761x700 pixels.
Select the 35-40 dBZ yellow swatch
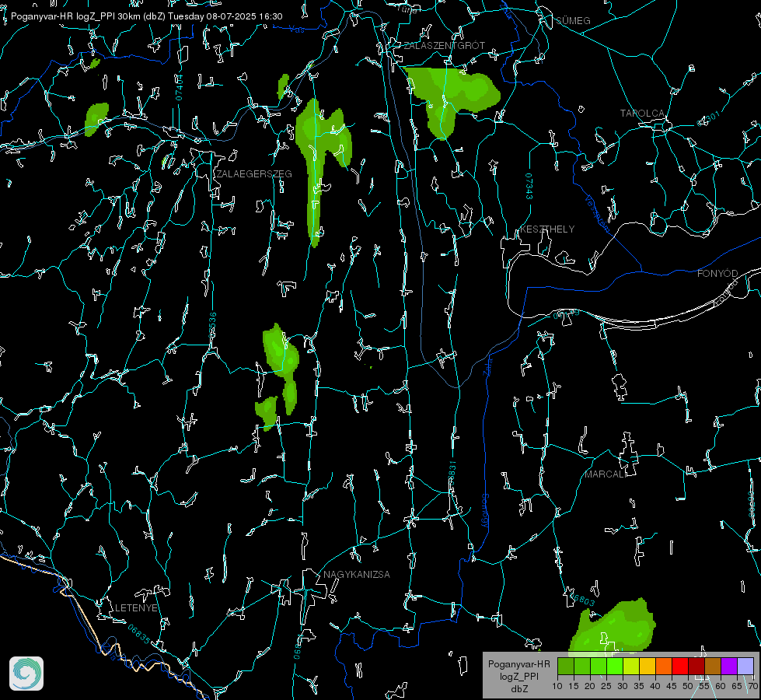tap(648, 666)
